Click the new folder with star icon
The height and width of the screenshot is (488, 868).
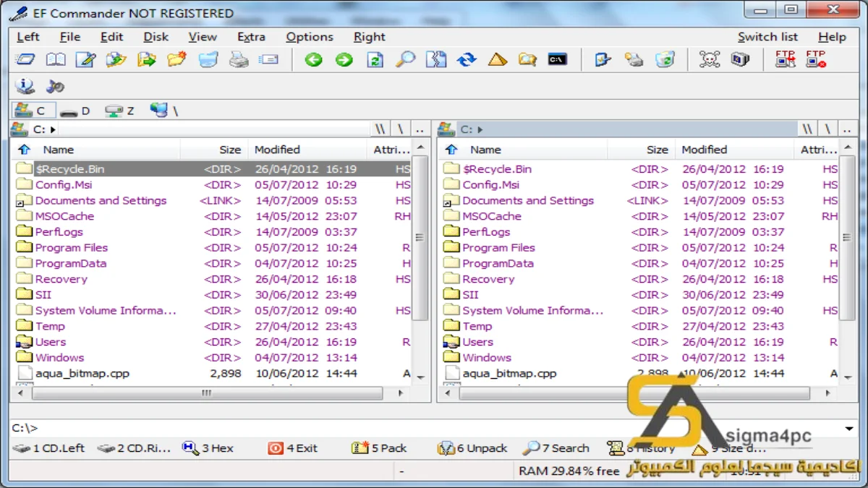point(177,60)
